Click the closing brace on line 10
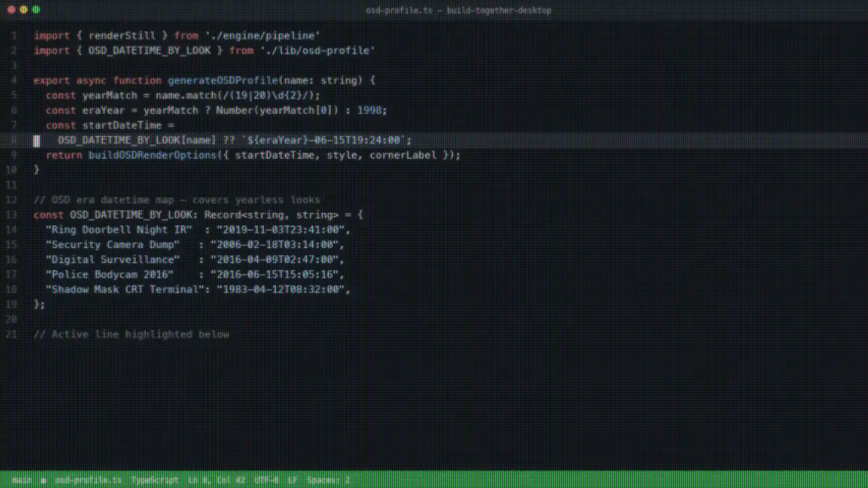 pos(37,169)
